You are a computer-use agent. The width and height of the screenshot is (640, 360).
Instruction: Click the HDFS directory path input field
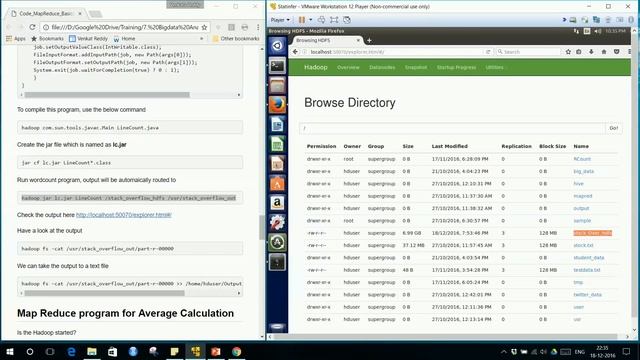[452, 128]
